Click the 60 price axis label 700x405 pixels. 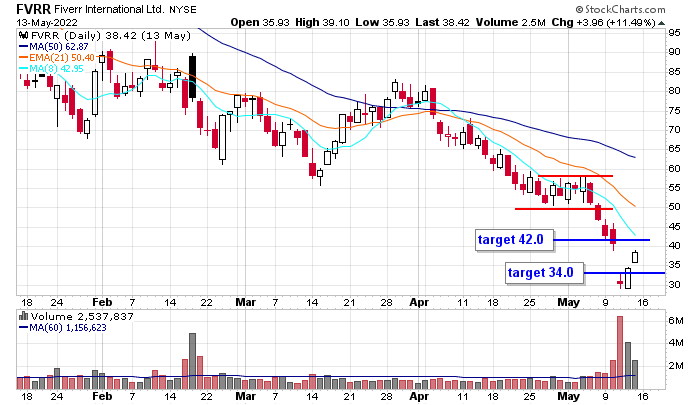click(674, 168)
